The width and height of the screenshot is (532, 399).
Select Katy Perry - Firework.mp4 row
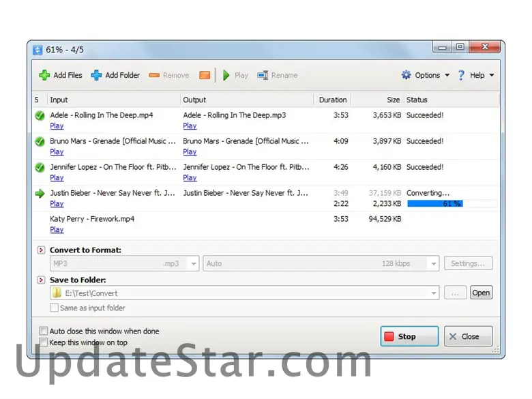(x=266, y=224)
